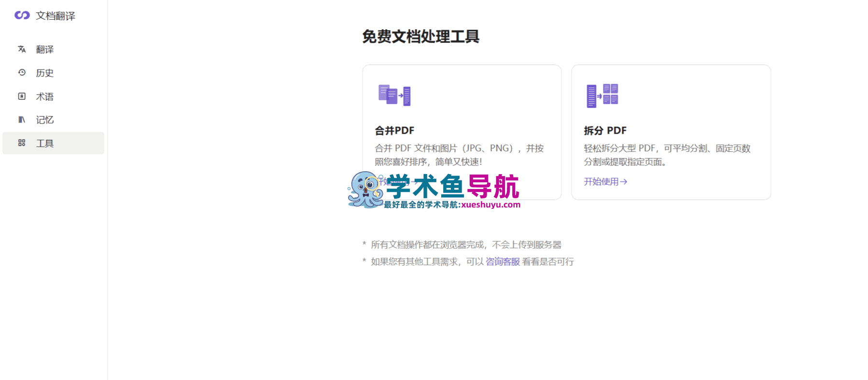Screen dimensions: 868x380
Task: Click the 术语 glossary icon
Action: click(22, 96)
